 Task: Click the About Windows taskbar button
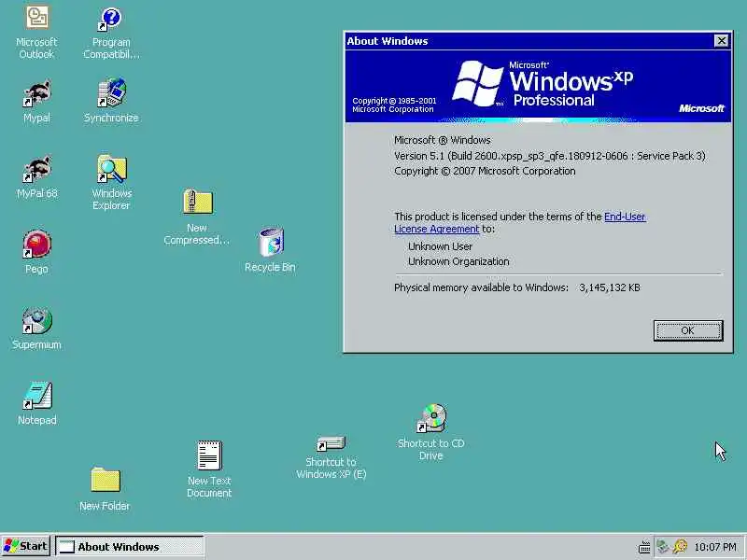coord(130,547)
